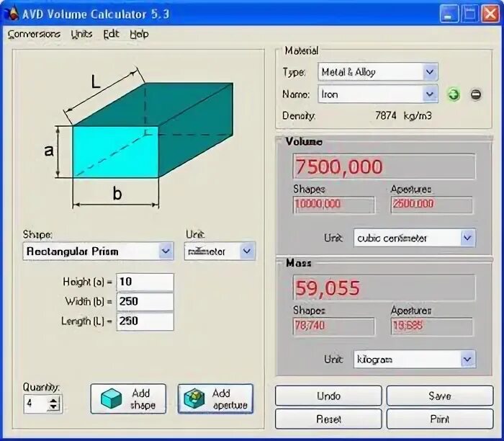Click the Width (b) input field
This screenshot has height=441, width=504.
coord(145,302)
